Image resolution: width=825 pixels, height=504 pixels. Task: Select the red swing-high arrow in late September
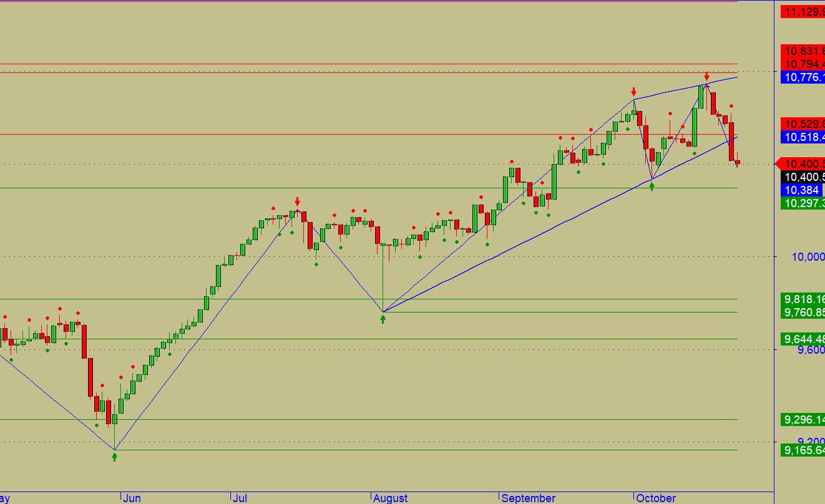(633, 92)
